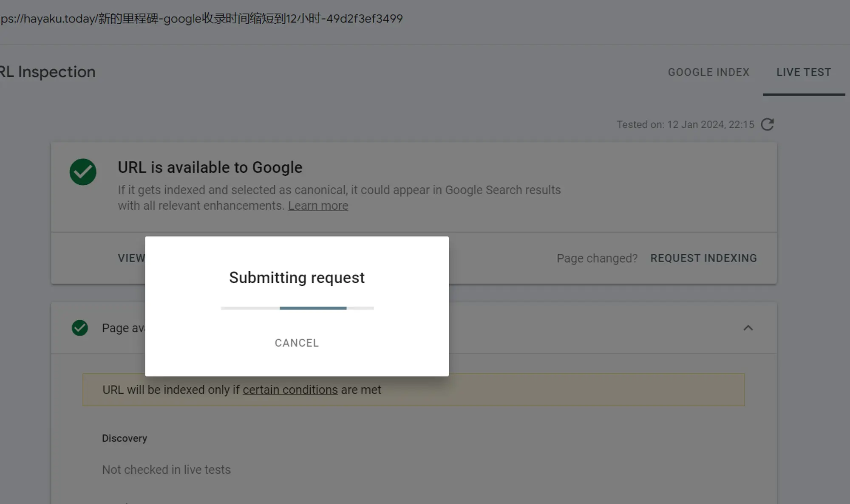Click Request Indexing
This screenshot has width=850, height=504.
[703, 258]
